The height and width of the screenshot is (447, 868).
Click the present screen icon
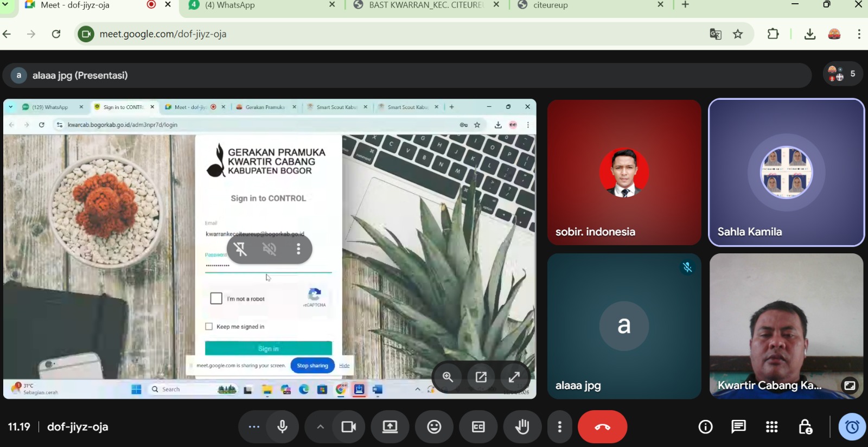[390, 427]
